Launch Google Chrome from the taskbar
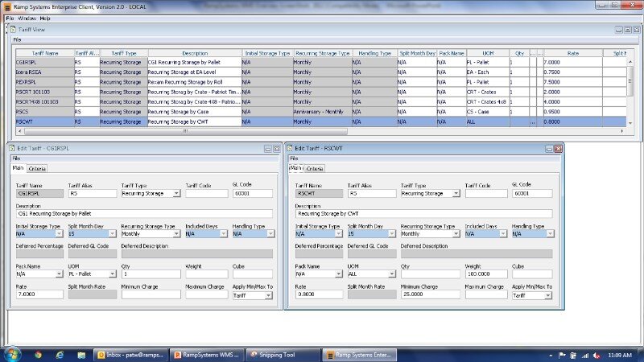 coord(38,353)
